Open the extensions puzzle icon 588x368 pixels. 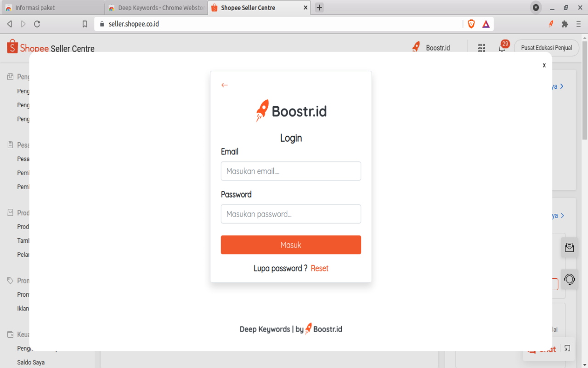[565, 24]
